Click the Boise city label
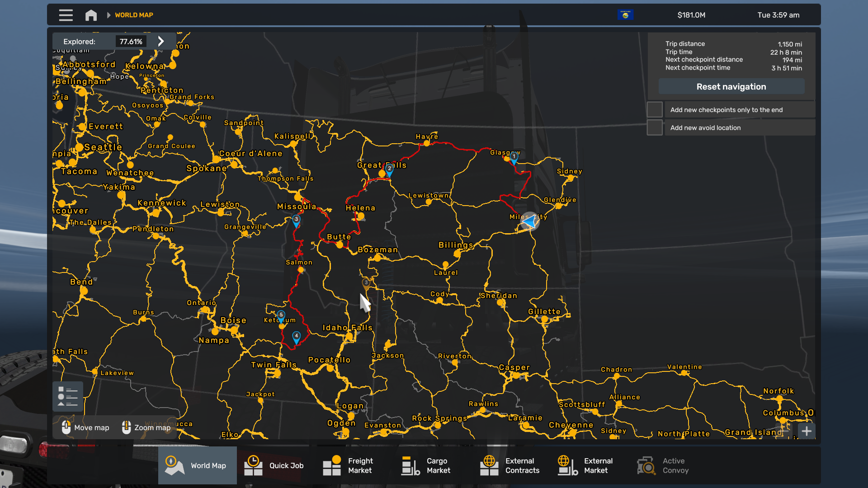Viewport: 868px width, 488px height. coord(233,320)
